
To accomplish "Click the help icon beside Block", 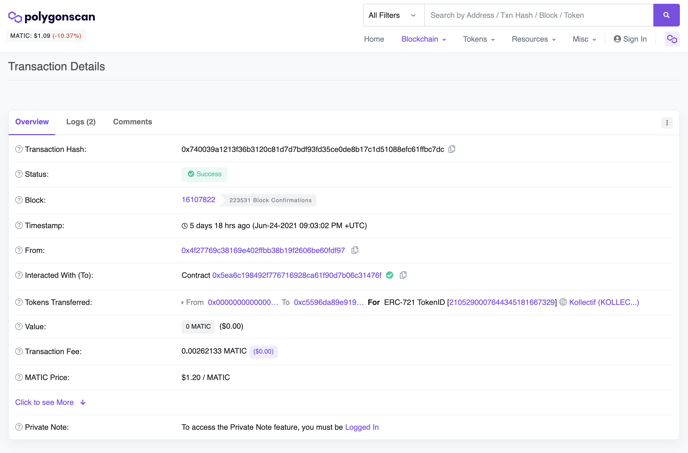I will pos(18,200).
